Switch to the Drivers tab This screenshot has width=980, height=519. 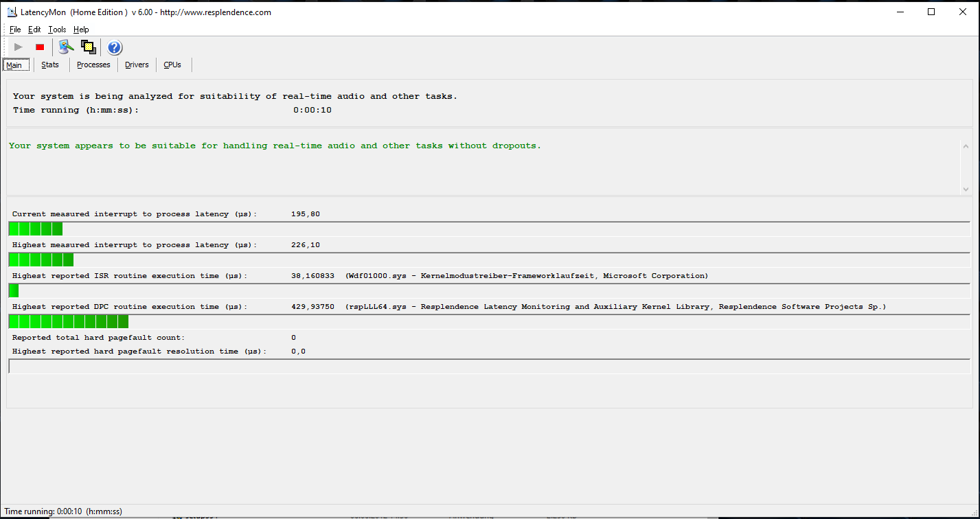click(x=137, y=65)
